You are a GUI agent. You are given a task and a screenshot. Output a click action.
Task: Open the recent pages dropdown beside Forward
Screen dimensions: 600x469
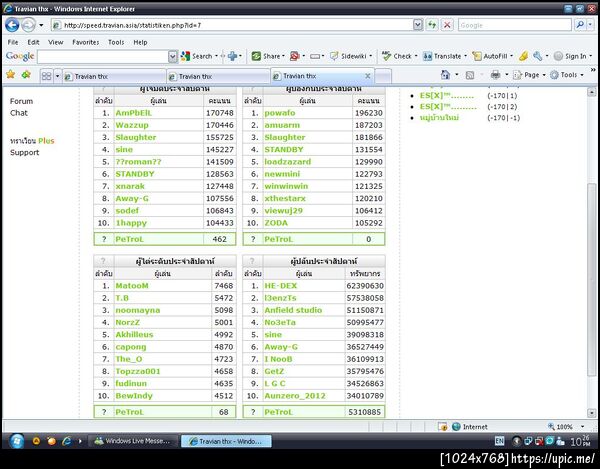pyautogui.click(x=41, y=25)
